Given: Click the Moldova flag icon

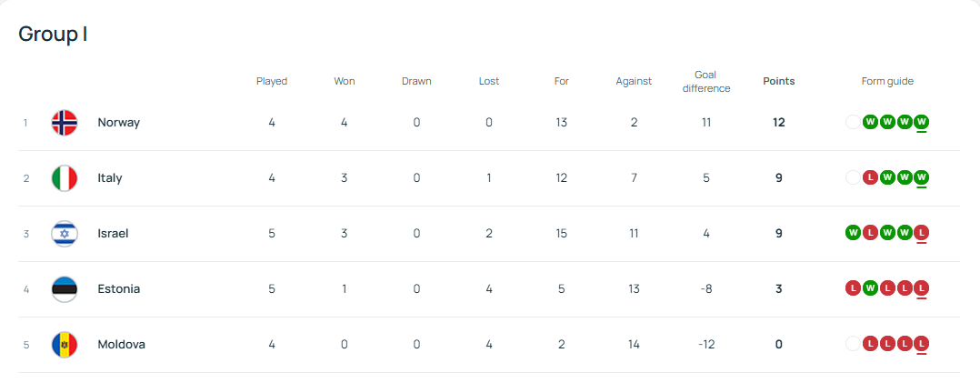Looking at the screenshot, I should tap(65, 345).
